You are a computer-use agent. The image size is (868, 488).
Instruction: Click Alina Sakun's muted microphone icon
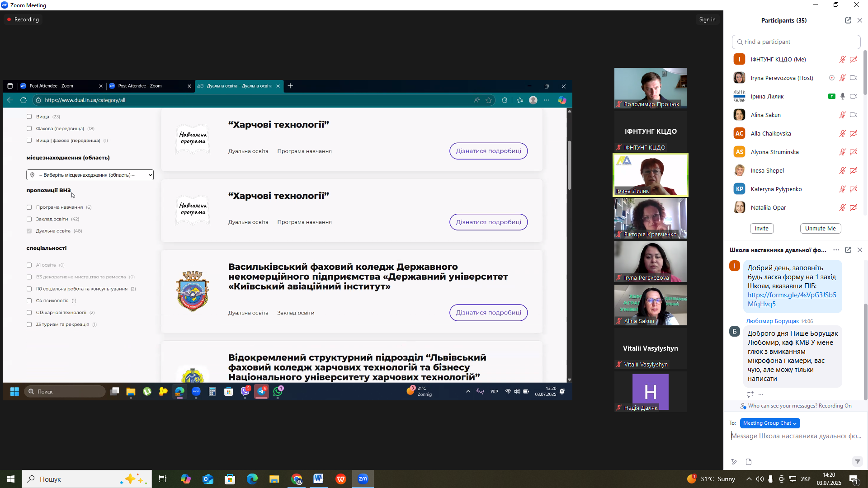[843, 115]
